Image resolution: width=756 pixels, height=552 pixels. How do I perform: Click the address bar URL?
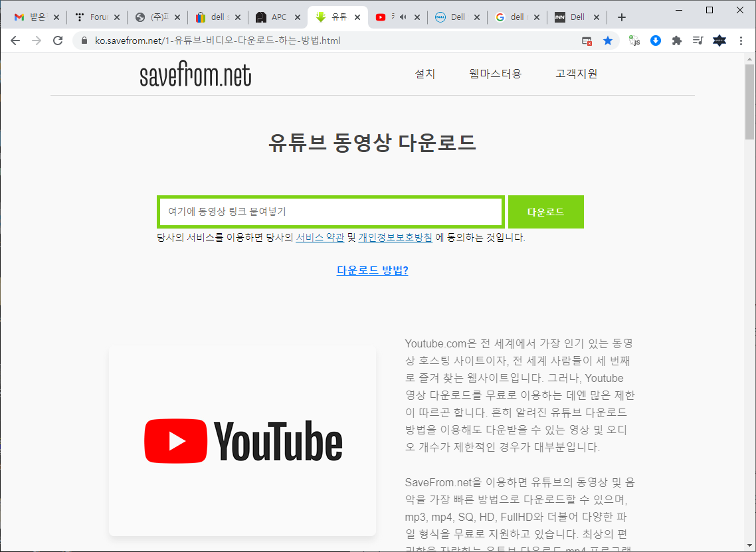click(x=217, y=41)
